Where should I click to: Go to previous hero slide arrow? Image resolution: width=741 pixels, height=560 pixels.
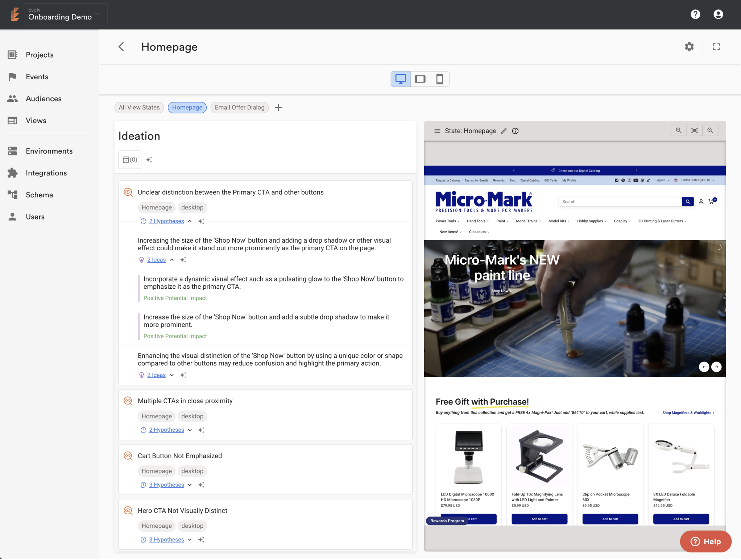click(x=704, y=367)
